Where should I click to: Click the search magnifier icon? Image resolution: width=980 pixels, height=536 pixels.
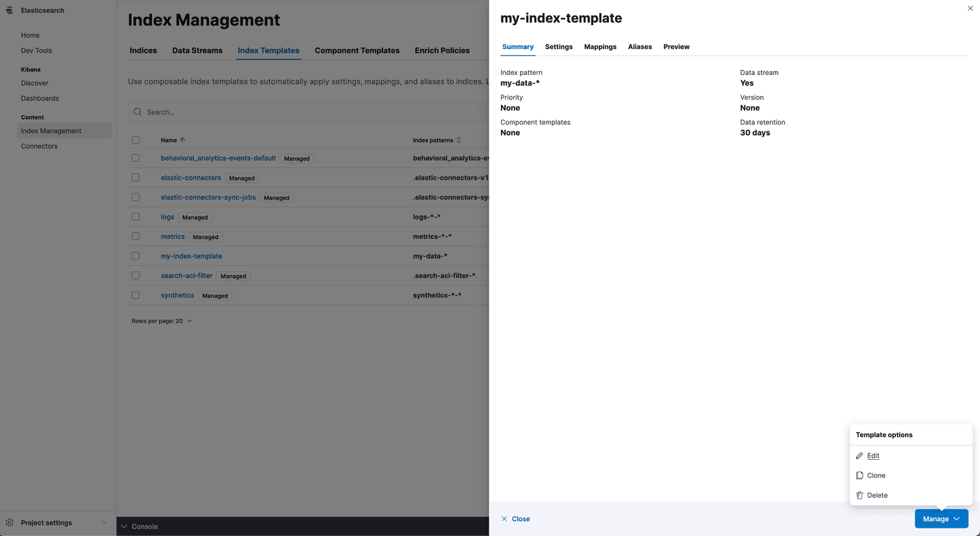(x=137, y=112)
